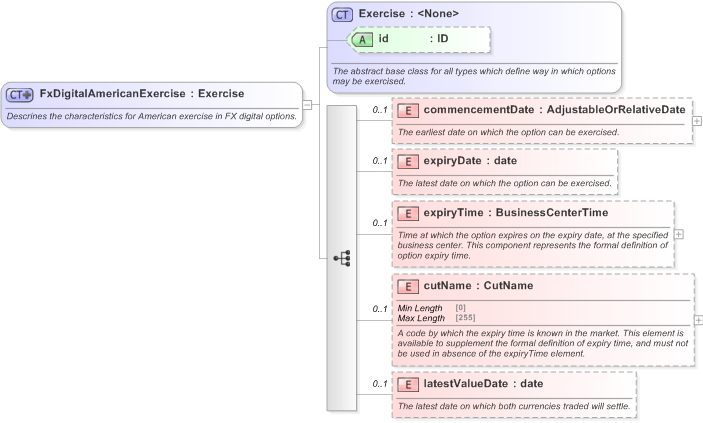This screenshot has height=423, width=703.
Task: Click the E icon of cutName
Action: pyautogui.click(x=408, y=287)
